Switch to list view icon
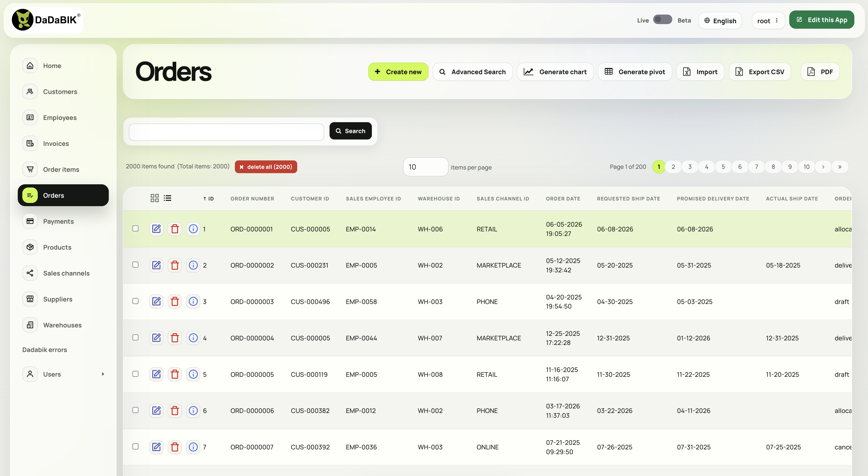 pyautogui.click(x=168, y=198)
